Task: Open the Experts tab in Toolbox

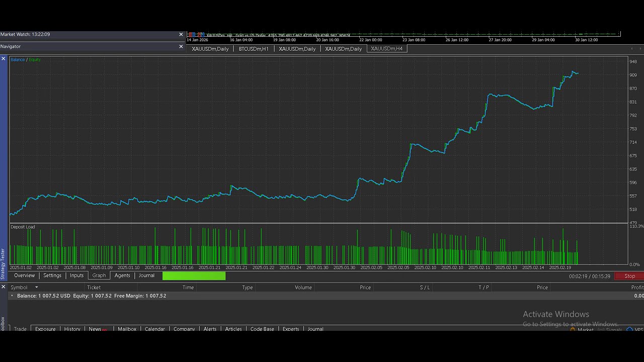Action: point(291,329)
